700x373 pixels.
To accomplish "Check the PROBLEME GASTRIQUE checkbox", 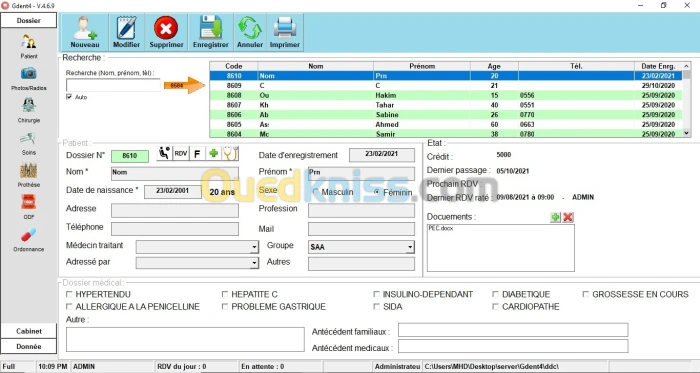I will click(x=225, y=307).
